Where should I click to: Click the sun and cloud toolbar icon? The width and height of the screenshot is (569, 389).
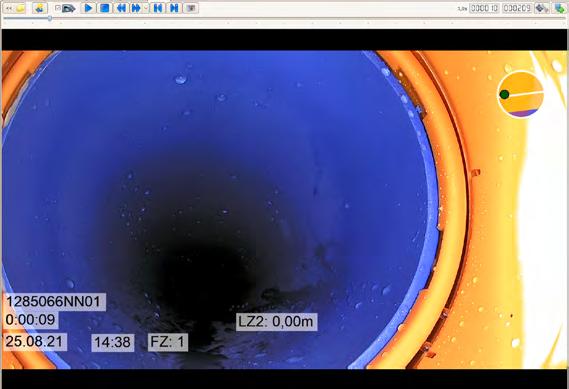(x=40, y=8)
